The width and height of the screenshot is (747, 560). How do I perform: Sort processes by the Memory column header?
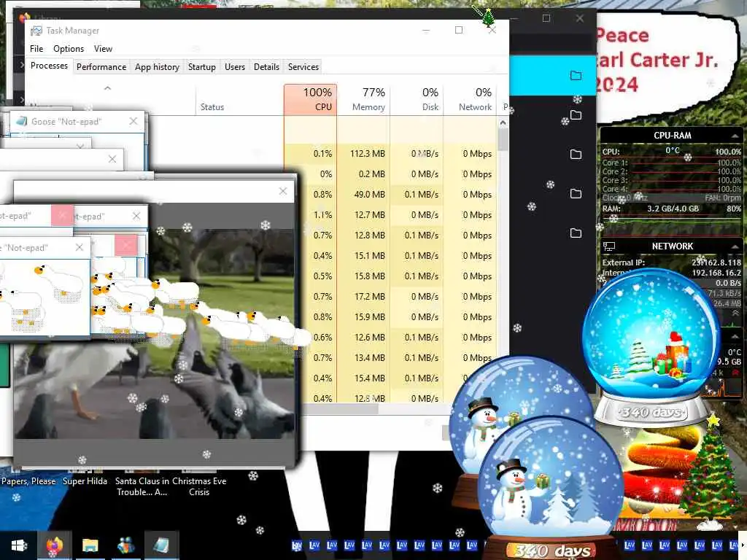(363, 99)
